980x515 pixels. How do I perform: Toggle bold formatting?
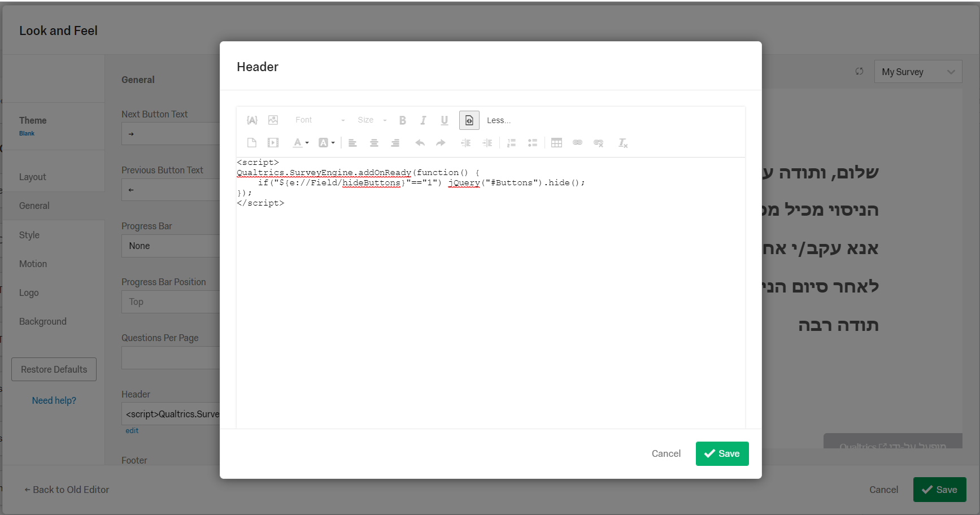point(403,120)
